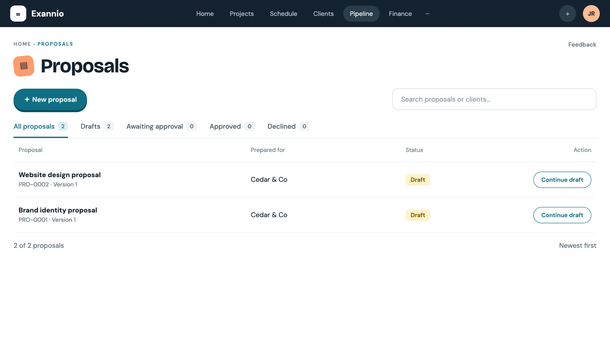Continue draft for Brand identity proposal
This screenshot has height=364, width=610.
point(562,215)
